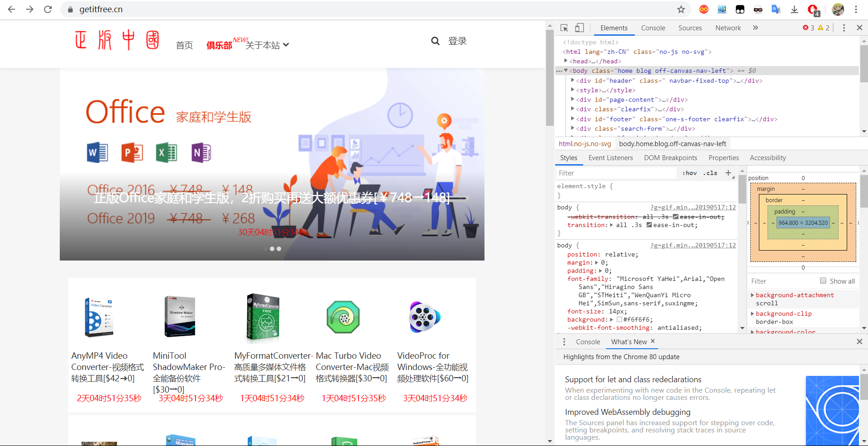The height and width of the screenshot is (446, 868).
Task: Expand the 关于本站 dropdown menu
Action: 267,45
